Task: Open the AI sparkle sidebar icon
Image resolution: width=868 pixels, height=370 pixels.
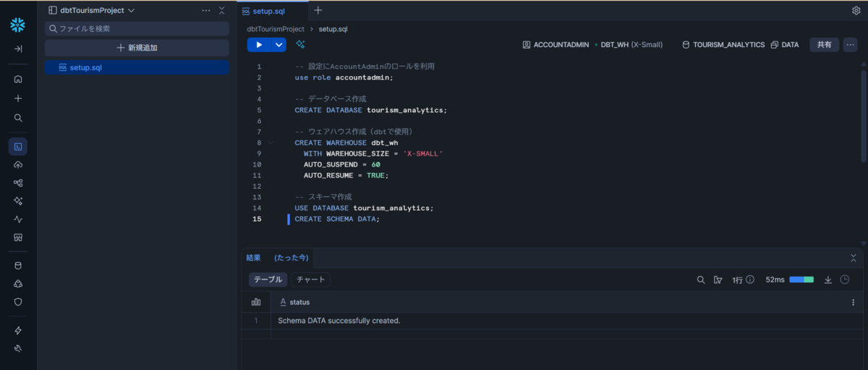Action: [x=18, y=201]
